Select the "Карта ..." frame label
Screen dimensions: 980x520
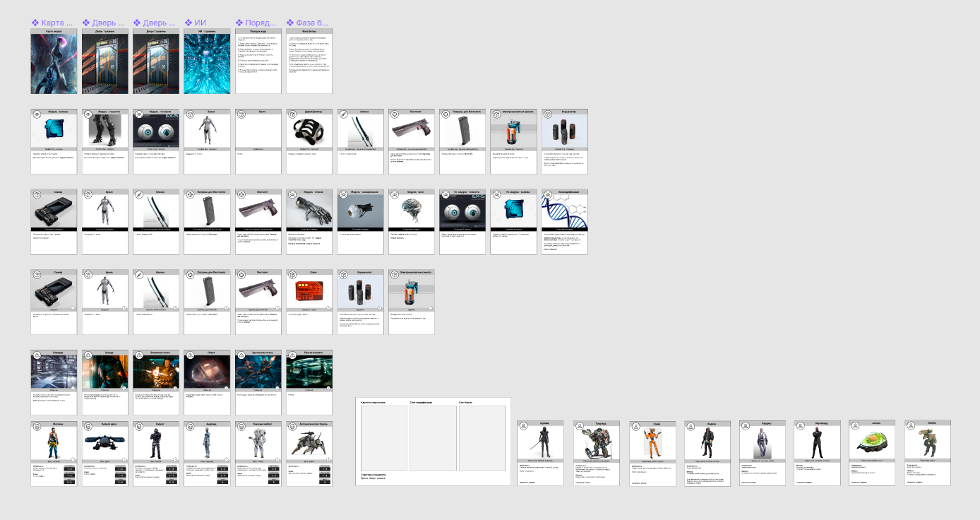tap(53, 23)
